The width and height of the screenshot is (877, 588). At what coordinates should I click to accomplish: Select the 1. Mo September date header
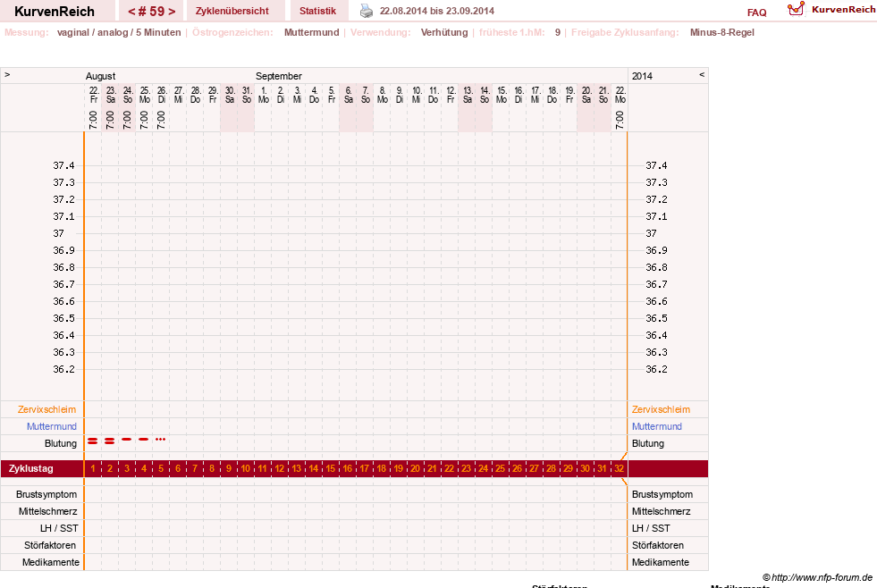[x=264, y=95]
